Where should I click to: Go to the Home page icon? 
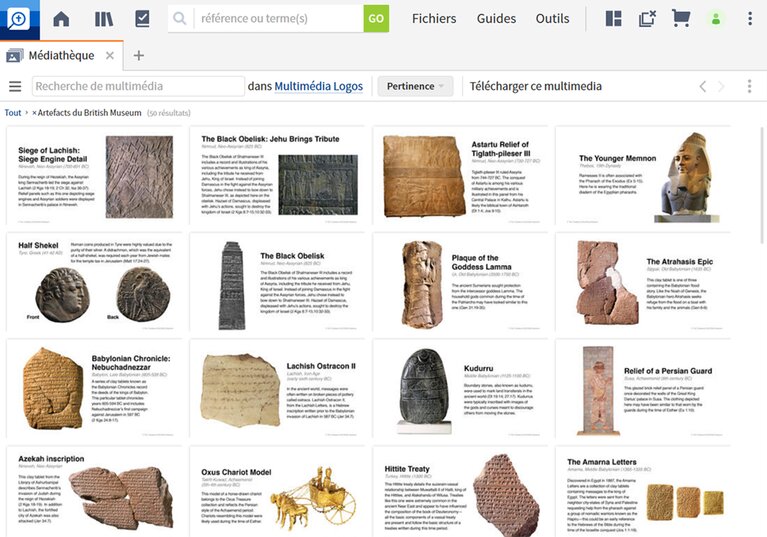pos(61,19)
